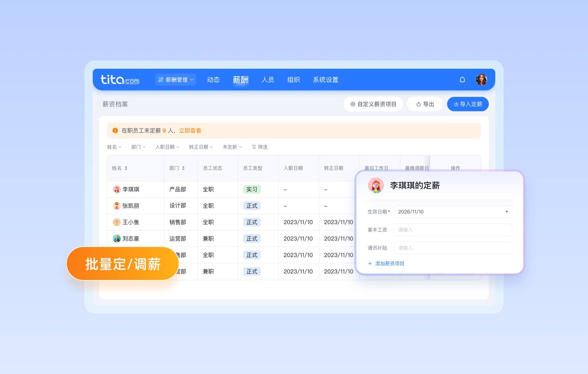The height and width of the screenshot is (374, 588).
Task: Expand the hire date (入职日期) filter
Action: point(167,147)
